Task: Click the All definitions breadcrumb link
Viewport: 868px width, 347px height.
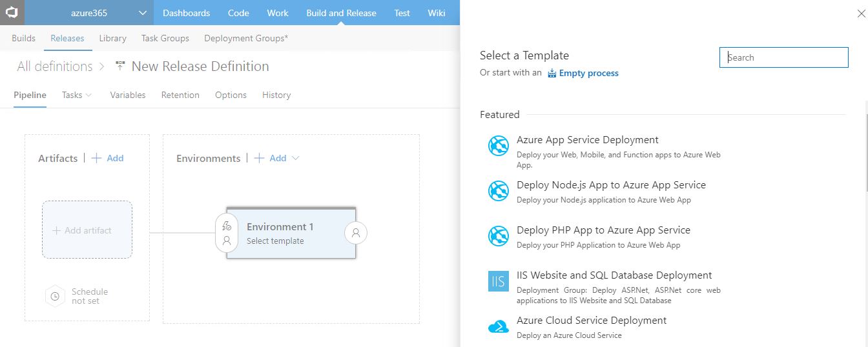Action: [55, 66]
